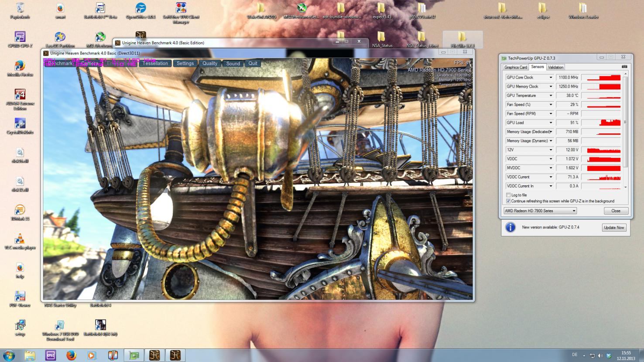The height and width of the screenshot is (362, 644).
Task: Click the GPU-Z sensor list scroll-down arrow
Action: (x=625, y=187)
